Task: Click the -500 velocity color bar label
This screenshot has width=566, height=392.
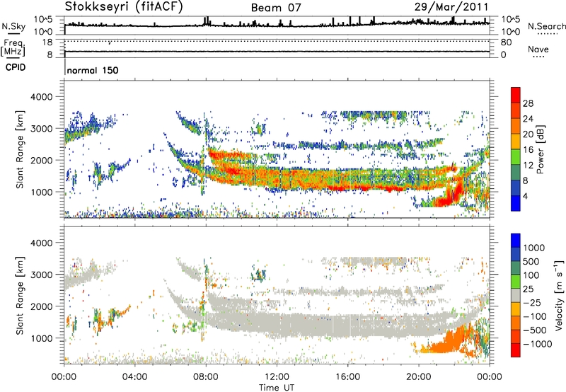Action: coord(534,330)
